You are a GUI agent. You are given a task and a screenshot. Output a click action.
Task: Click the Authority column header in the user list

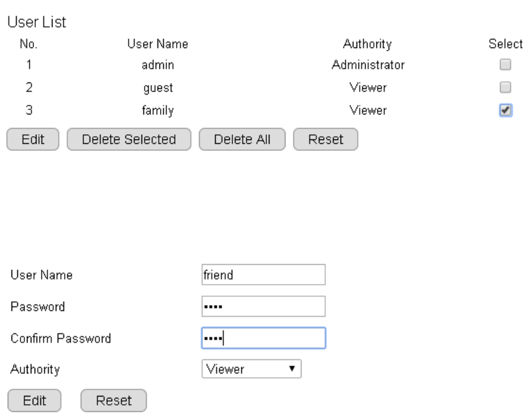pos(367,44)
